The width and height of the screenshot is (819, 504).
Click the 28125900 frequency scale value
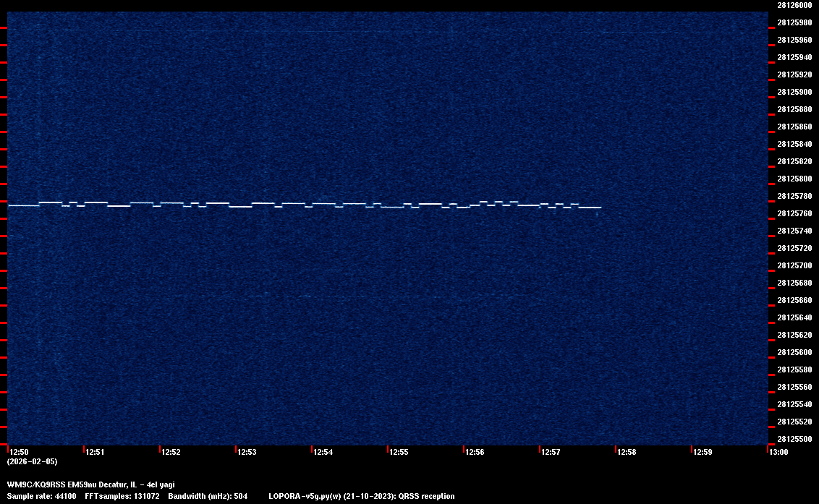coord(794,92)
